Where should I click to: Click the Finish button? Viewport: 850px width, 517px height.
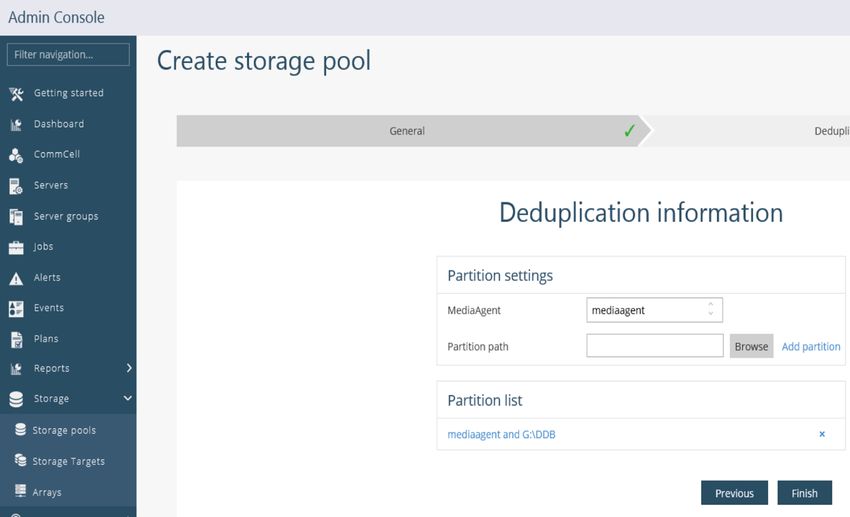(x=804, y=493)
